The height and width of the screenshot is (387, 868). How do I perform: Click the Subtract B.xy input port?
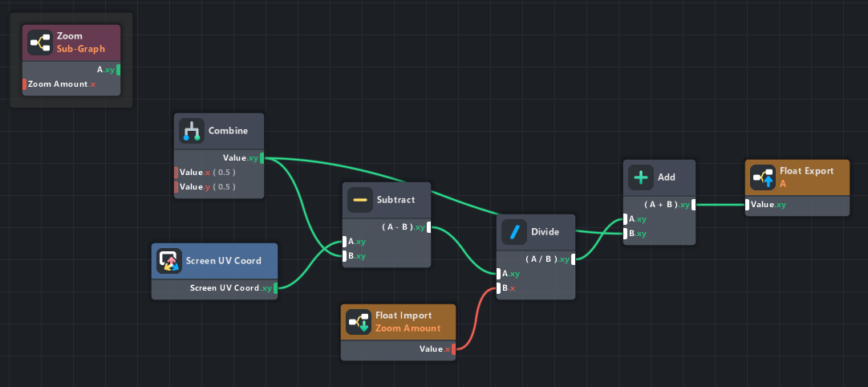tap(344, 256)
